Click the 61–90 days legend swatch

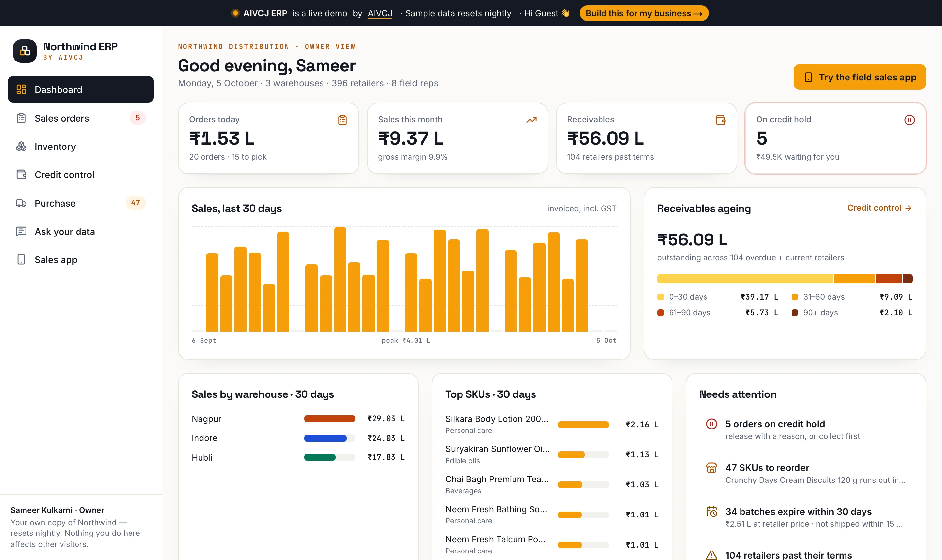point(661,313)
